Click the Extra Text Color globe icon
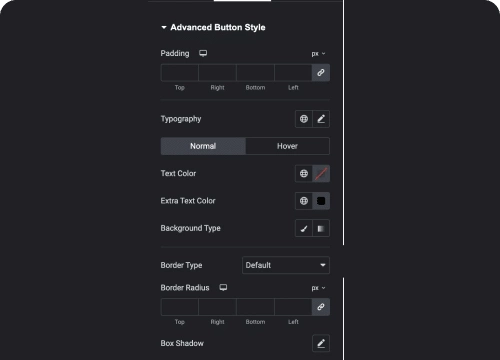The width and height of the screenshot is (500, 360). (304, 201)
